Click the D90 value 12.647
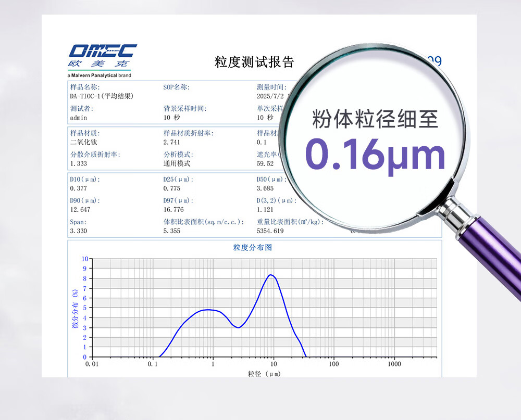The image size is (521, 420). pyautogui.click(x=80, y=210)
